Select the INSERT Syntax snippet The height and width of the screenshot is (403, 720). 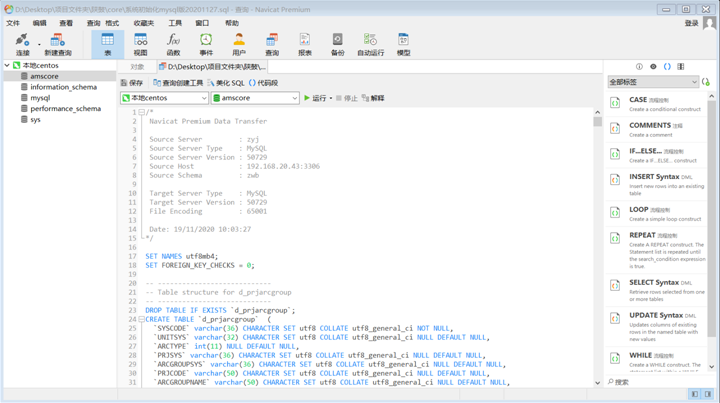pyautogui.click(x=657, y=184)
